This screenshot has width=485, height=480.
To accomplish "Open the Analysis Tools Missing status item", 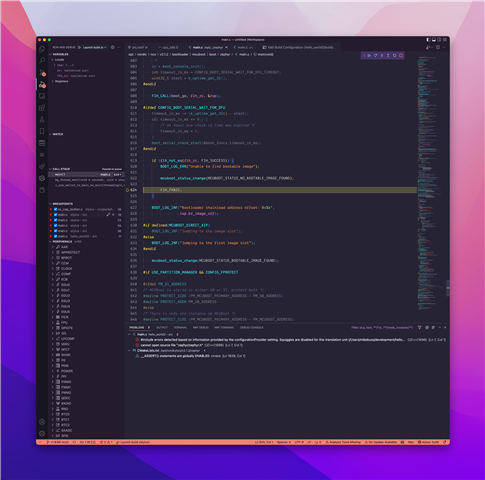I will coord(343,442).
